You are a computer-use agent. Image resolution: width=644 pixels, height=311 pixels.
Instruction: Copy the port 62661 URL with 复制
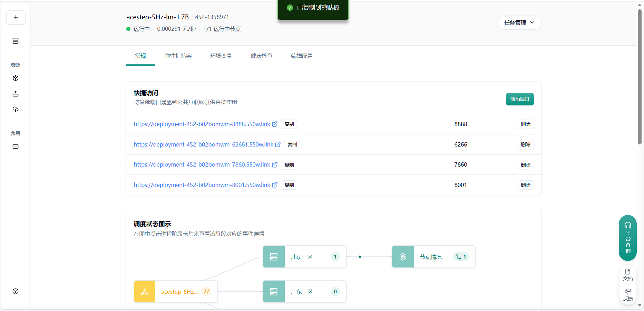coord(292,144)
